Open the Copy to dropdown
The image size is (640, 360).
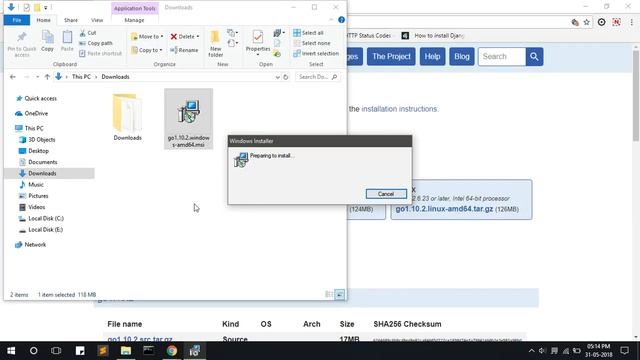[147, 50]
